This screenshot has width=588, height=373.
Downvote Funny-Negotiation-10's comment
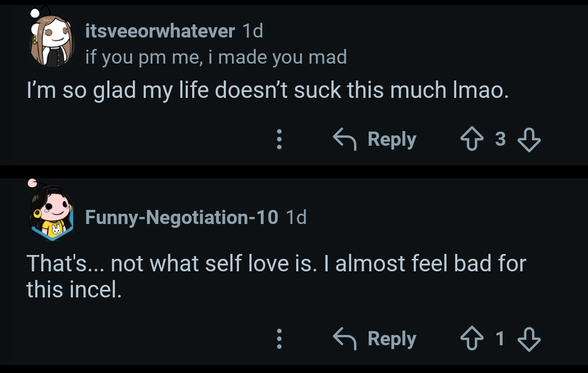(528, 339)
